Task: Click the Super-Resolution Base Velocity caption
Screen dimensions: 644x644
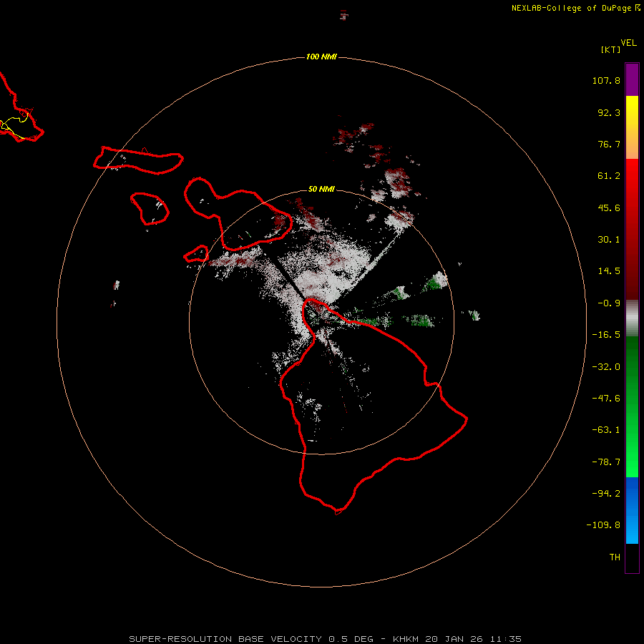Action: tap(326, 639)
